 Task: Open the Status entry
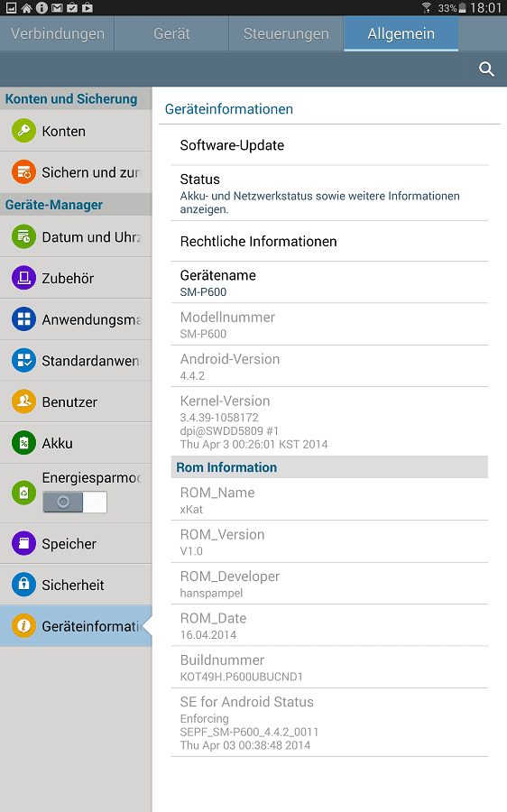pyautogui.click(x=329, y=194)
